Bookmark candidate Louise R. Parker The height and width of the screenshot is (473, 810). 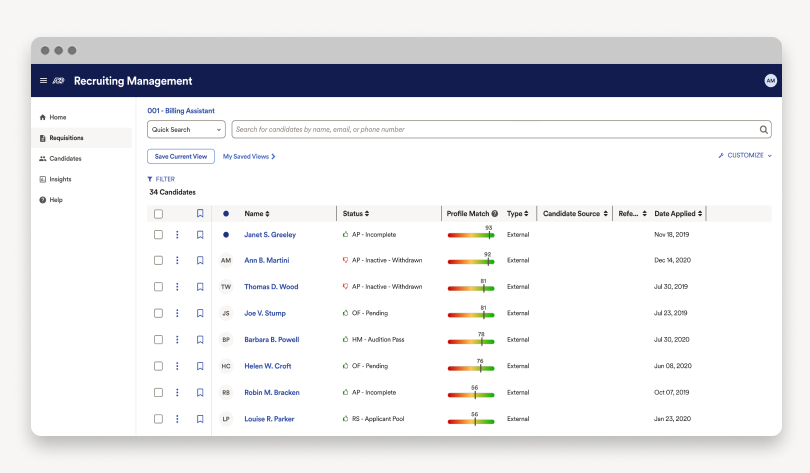click(200, 419)
